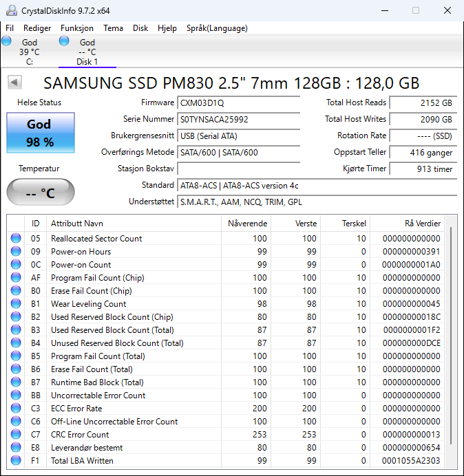Click the serial number field S0TYNSACA25992

[238, 119]
